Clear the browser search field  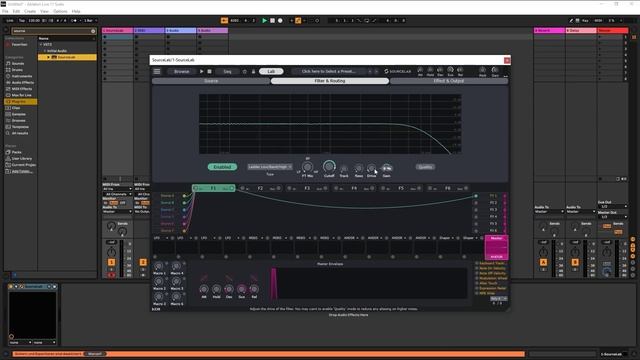pos(93,31)
